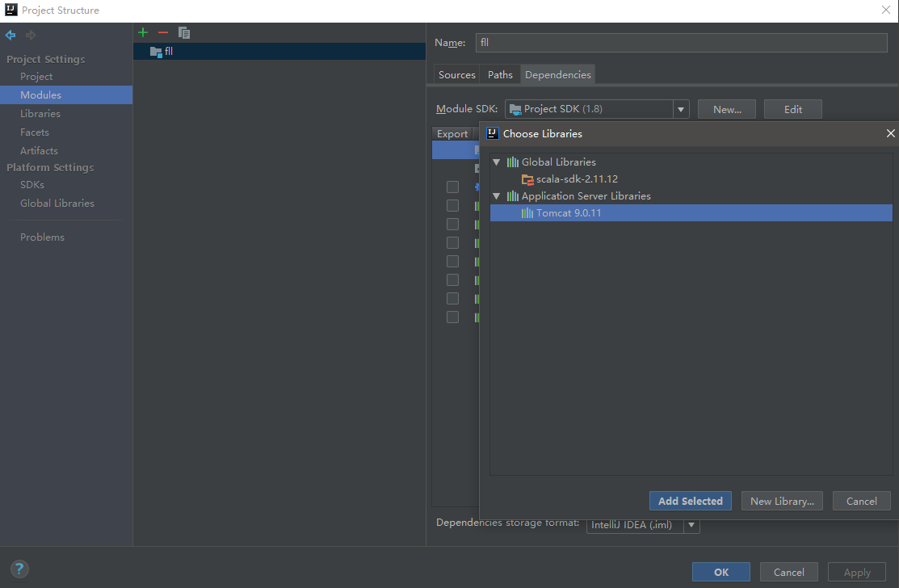The width and height of the screenshot is (899, 588).
Task: Open Artifacts in the sidebar
Action: click(39, 151)
